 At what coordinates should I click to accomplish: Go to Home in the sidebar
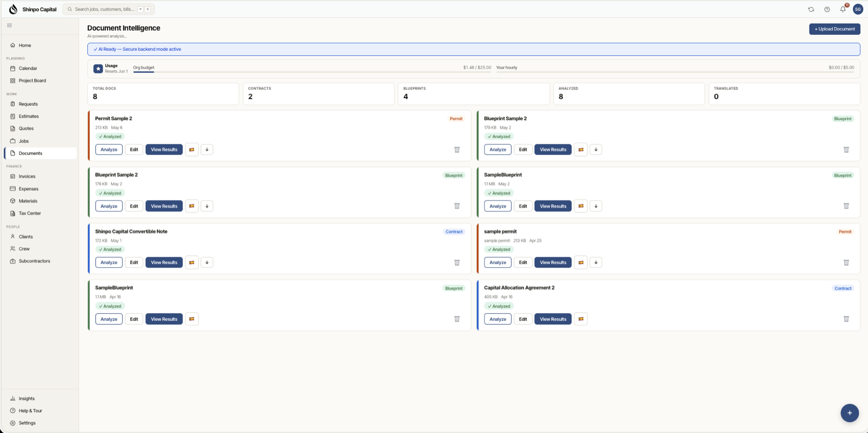pos(40,46)
